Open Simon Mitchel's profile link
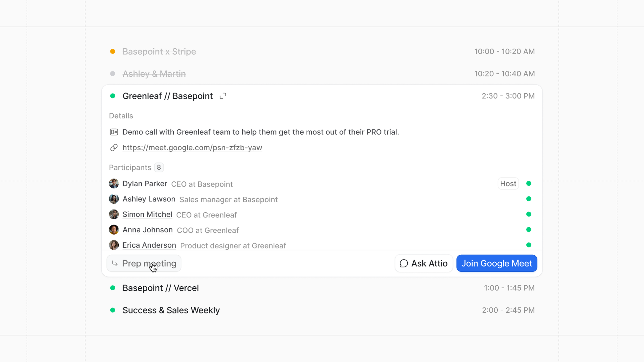Viewport: 644px width, 362px height. 147,214
